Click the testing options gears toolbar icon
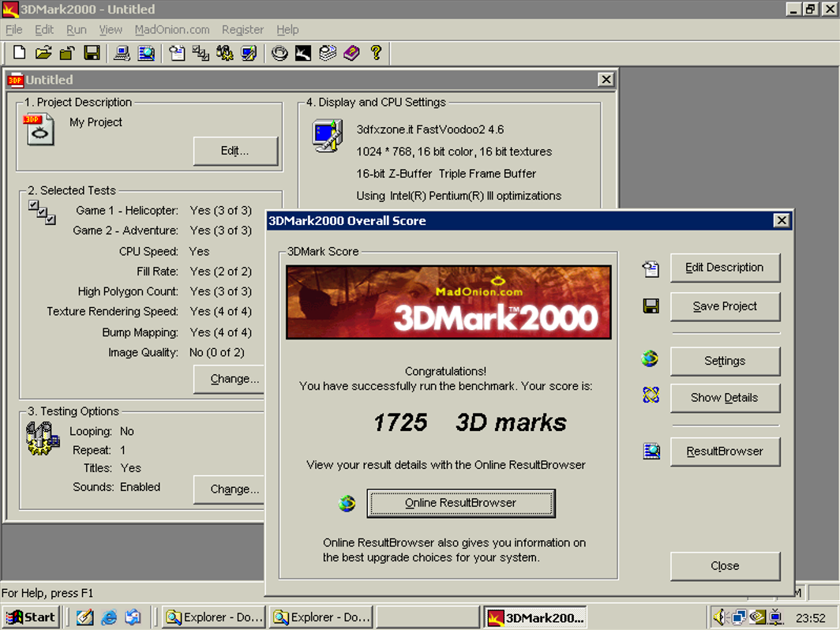This screenshot has width=840, height=630. pyautogui.click(x=225, y=52)
